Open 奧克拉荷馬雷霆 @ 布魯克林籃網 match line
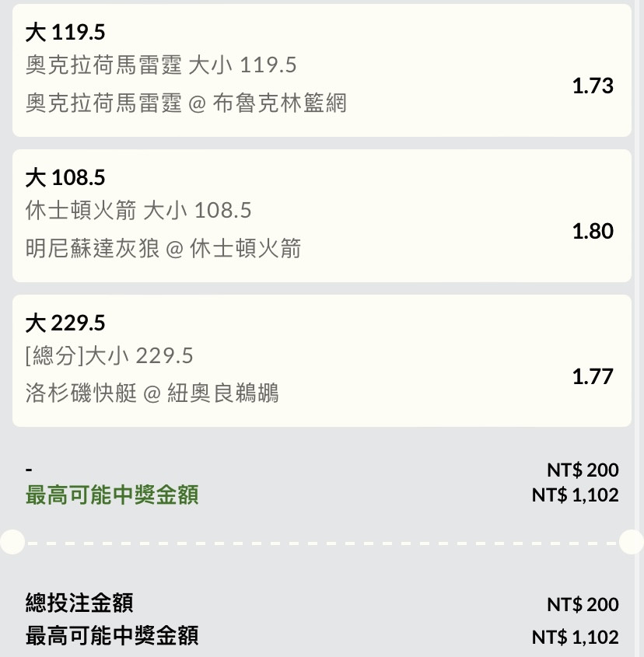This screenshot has height=657, width=644. (186, 103)
